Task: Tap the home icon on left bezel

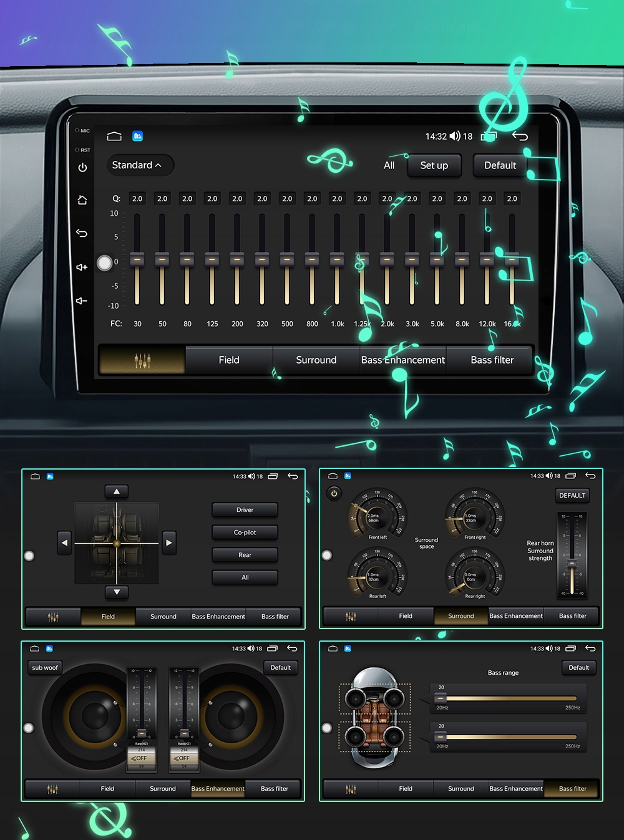Action: 82,200
